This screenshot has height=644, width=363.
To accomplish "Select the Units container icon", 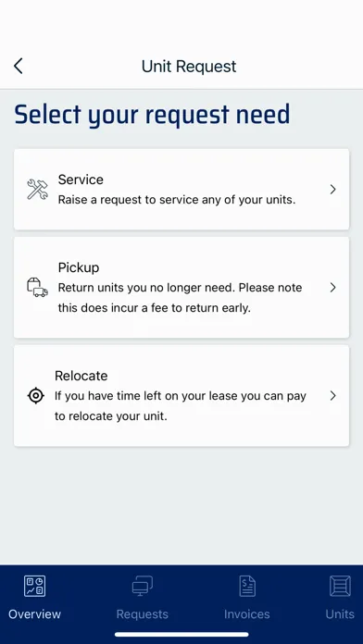I will (340, 586).
